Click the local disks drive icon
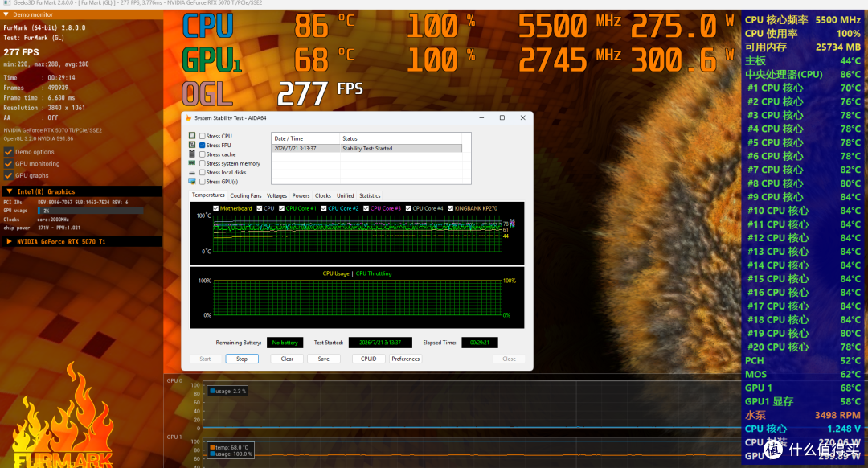 click(x=192, y=172)
